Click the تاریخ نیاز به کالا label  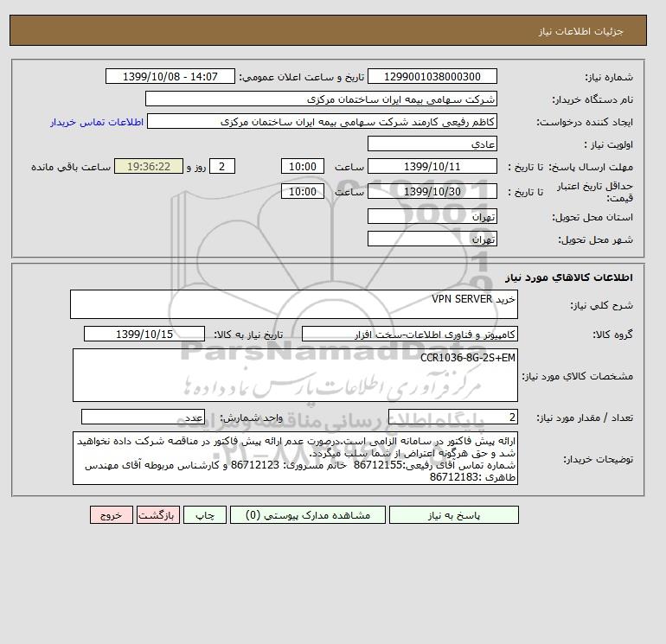point(248,335)
